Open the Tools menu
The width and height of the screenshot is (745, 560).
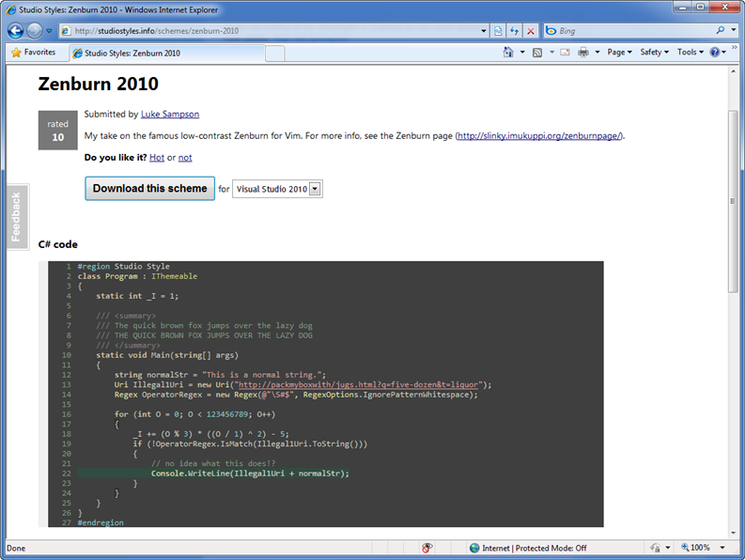[691, 53]
